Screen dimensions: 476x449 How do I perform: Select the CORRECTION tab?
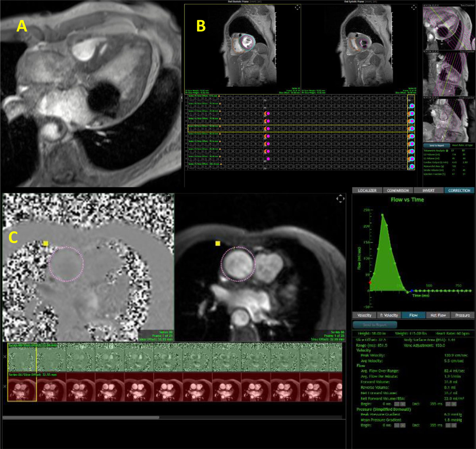pos(459,190)
